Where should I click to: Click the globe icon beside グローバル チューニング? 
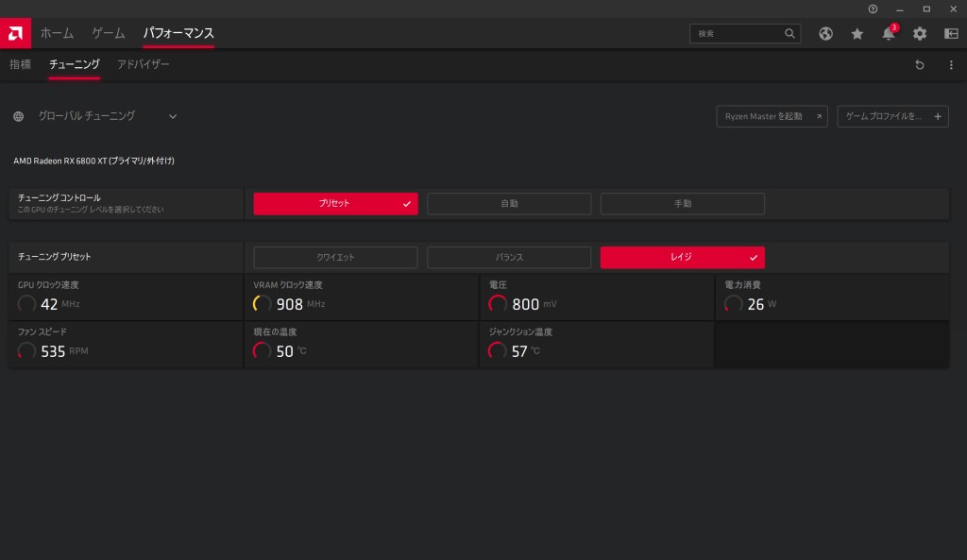[19, 116]
